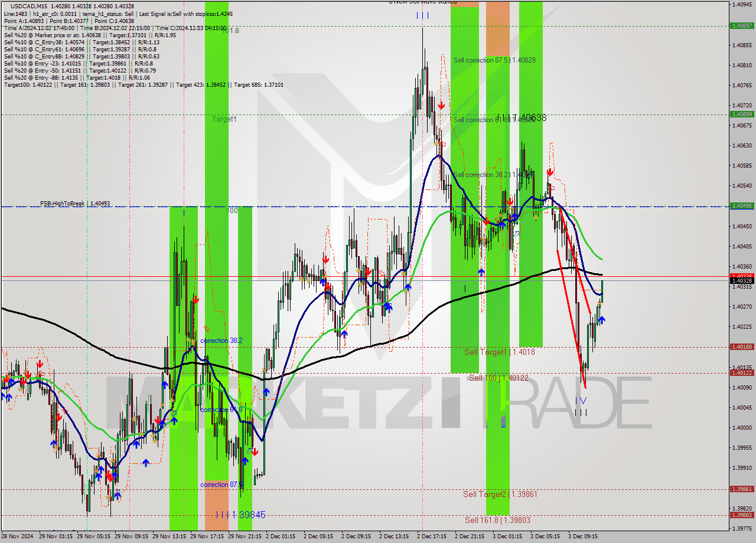Click the 'I I I 1.39846' label

click(240, 515)
